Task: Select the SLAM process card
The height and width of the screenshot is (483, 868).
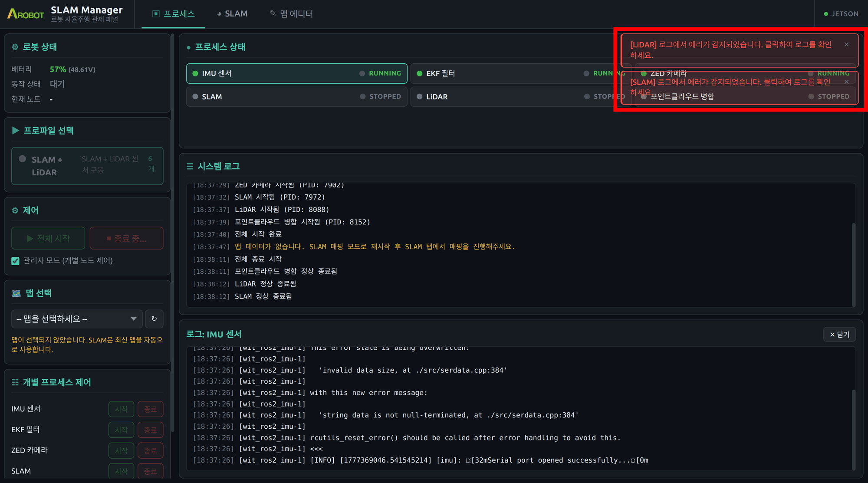Action: (297, 96)
